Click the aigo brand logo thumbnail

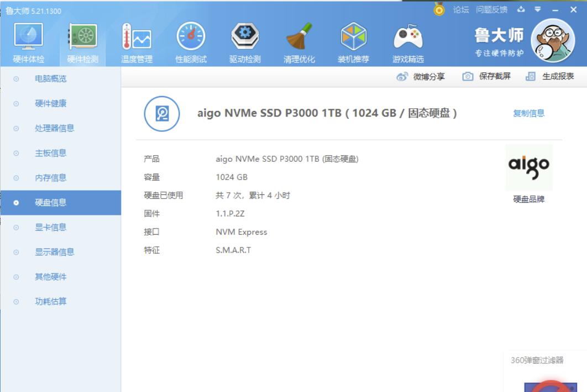[x=528, y=167]
